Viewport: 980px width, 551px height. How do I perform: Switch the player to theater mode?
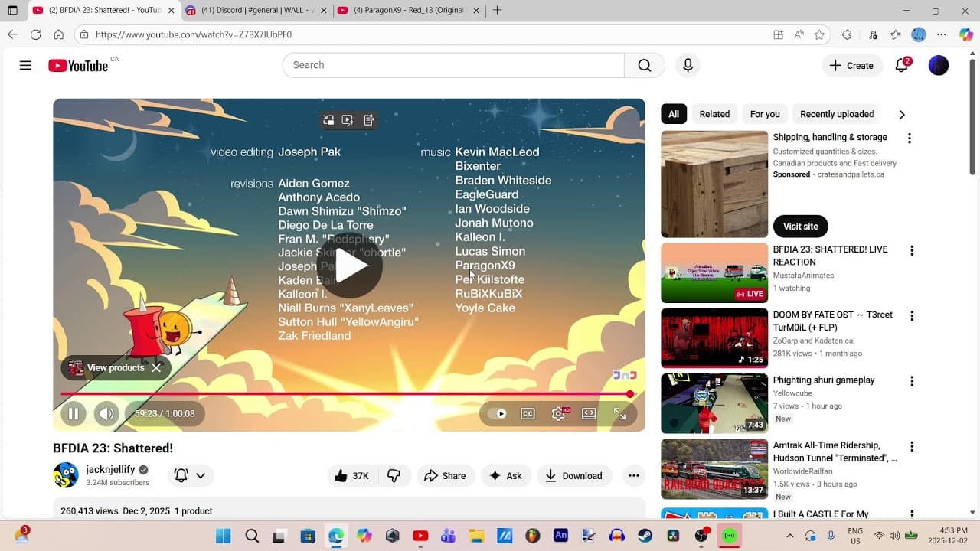pyautogui.click(x=589, y=414)
